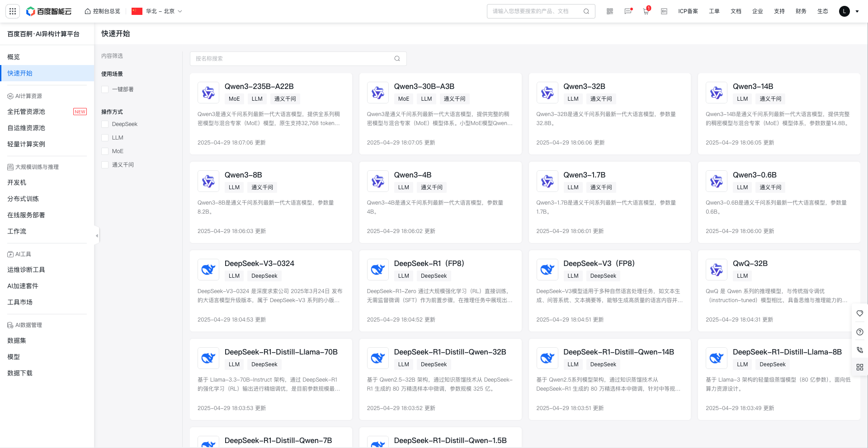Click the Qwen3-32B model icon
868x448 pixels.
[547, 93]
